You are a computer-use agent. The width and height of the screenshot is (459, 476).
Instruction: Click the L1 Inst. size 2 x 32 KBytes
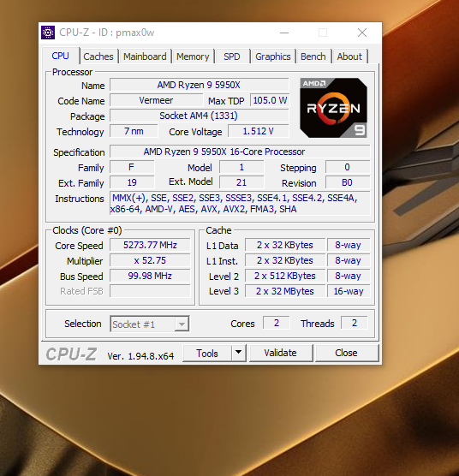[285, 260]
